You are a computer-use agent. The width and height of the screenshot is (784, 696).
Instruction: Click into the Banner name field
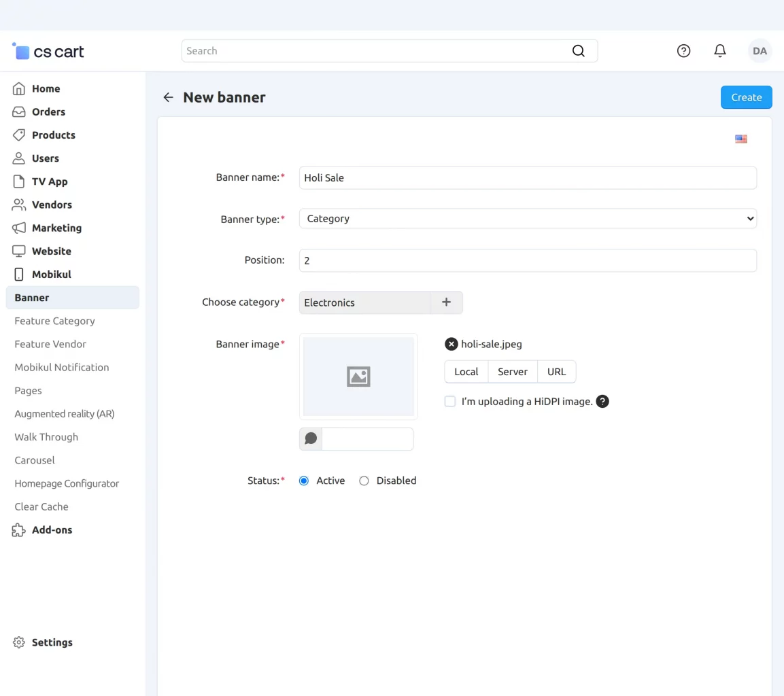528,178
